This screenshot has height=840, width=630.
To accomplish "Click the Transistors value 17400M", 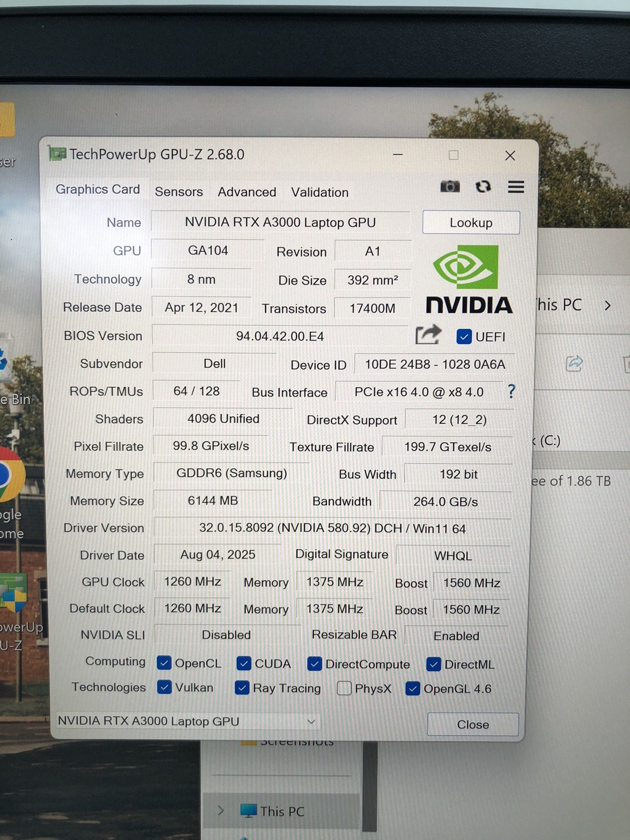I will click(x=372, y=308).
